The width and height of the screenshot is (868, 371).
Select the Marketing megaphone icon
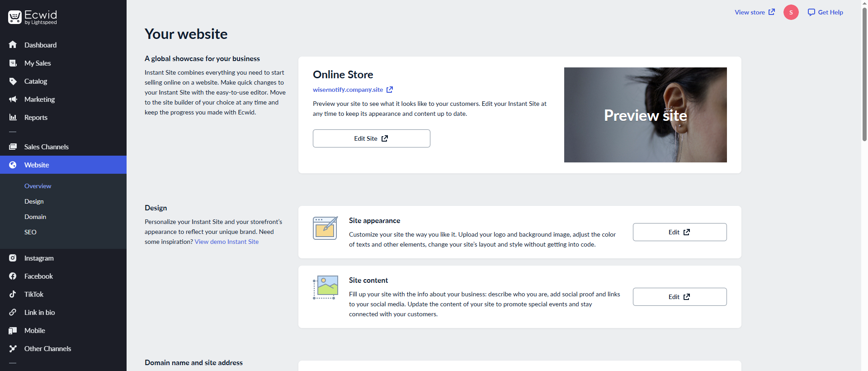pos(13,100)
